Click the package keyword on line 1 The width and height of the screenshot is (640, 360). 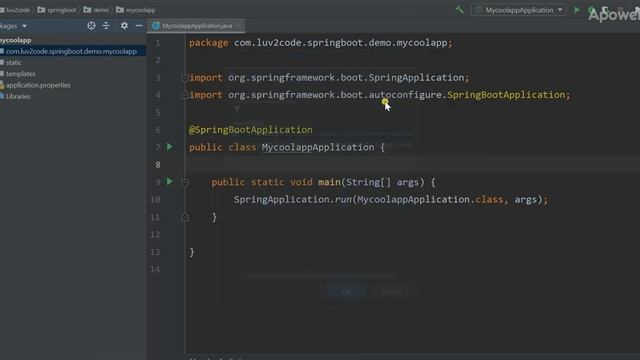(209, 43)
